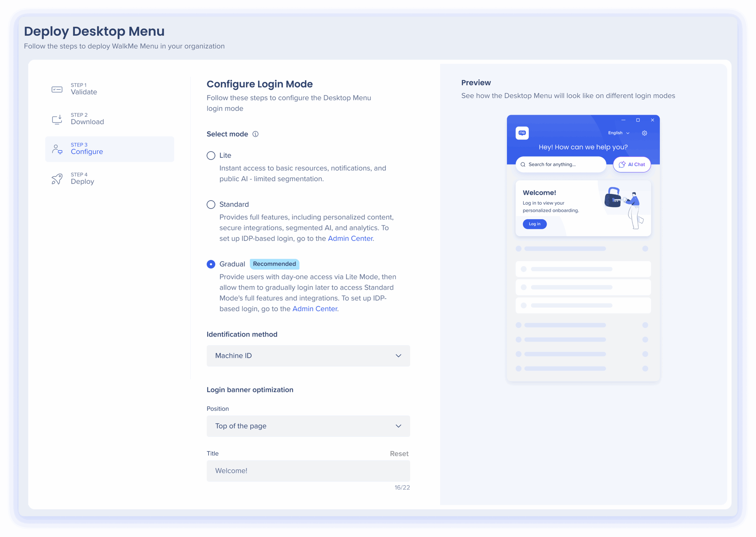Click the Log in button in preview
The image size is (756, 537).
[535, 224]
